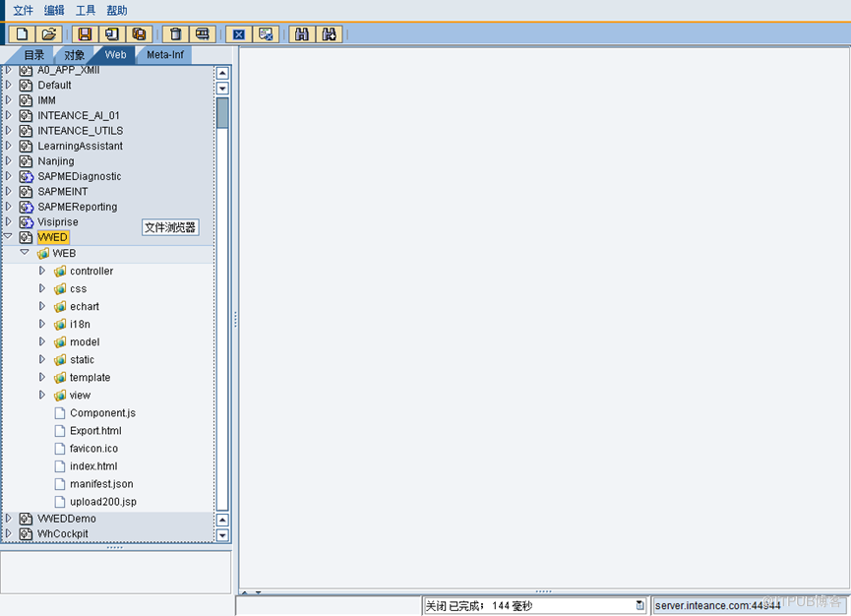This screenshot has height=616, width=851.
Task: Click the Save floppy disk icon
Action: 85,34
